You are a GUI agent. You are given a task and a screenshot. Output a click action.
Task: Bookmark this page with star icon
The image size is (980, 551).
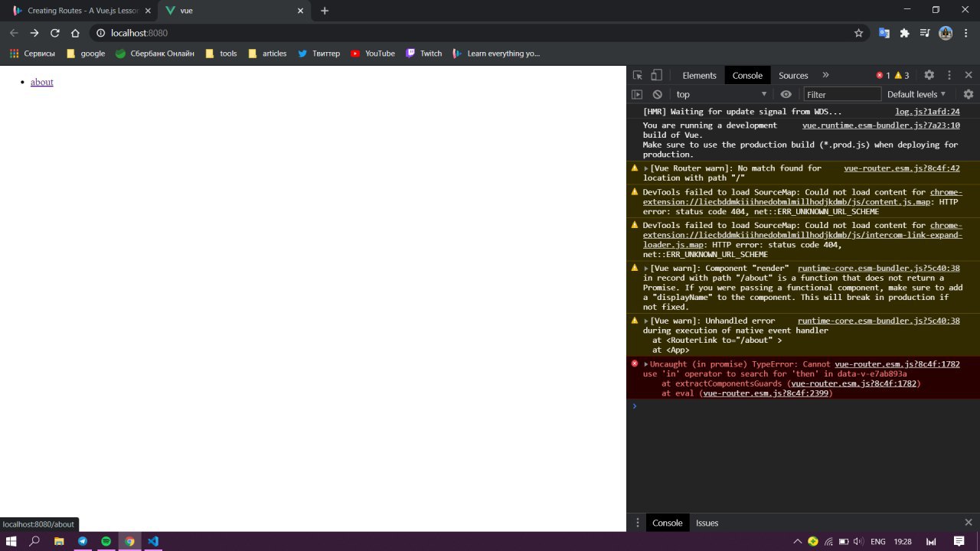tap(858, 33)
